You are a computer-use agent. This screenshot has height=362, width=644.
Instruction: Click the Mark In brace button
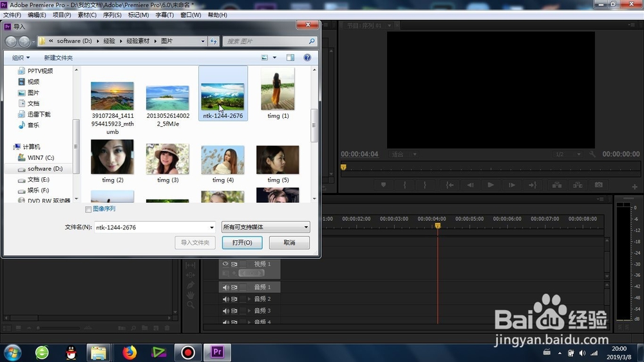[404, 185]
